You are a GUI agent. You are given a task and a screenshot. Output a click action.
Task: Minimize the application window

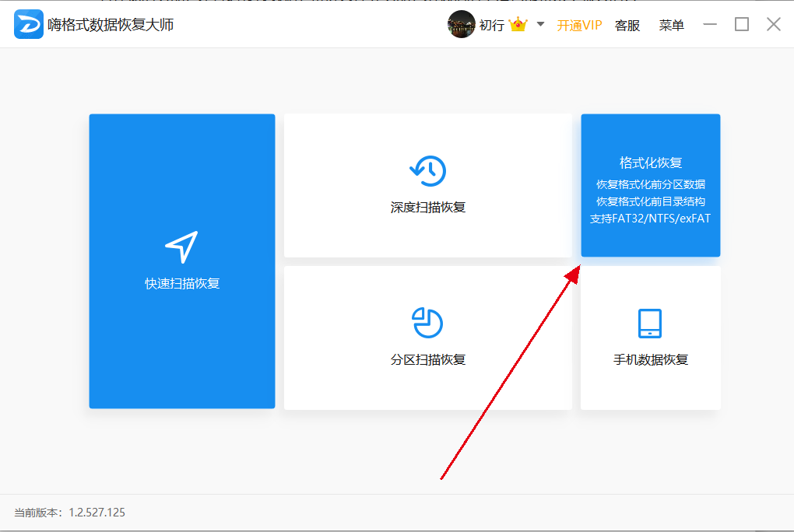[710, 24]
